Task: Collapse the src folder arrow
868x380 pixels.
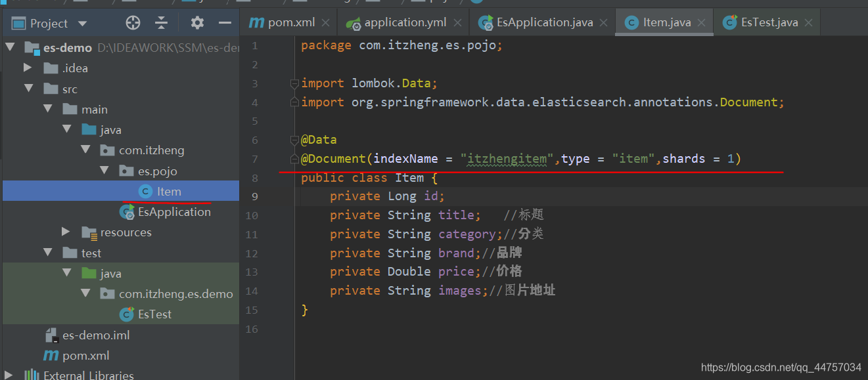Action: [28, 89]
